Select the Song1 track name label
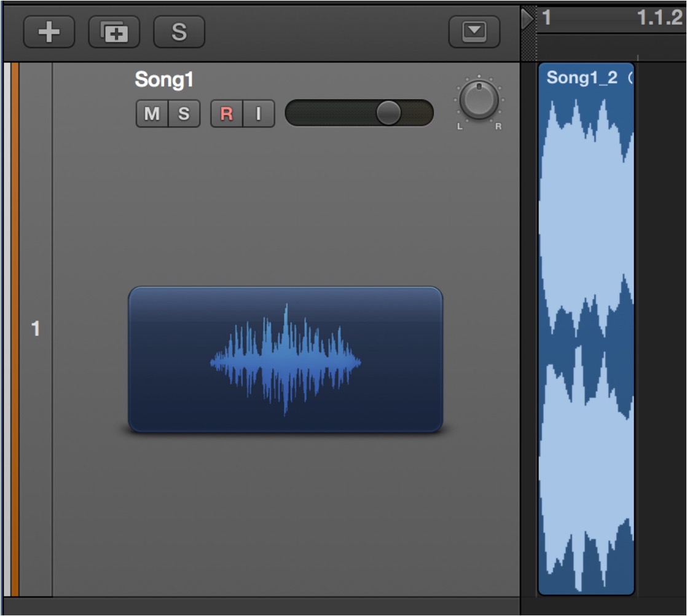 [x=164, y=80]
